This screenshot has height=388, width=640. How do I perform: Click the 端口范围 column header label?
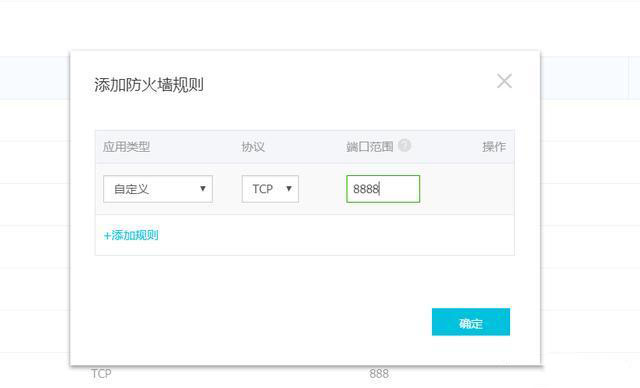[x=370, y=146]
